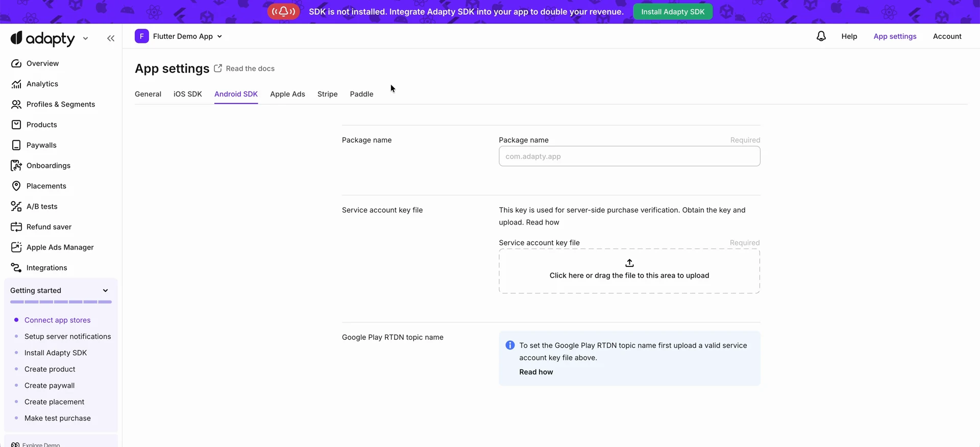The image size is (980, 447).
Task: Open the Help link
Action: click(x=849, y=36)
